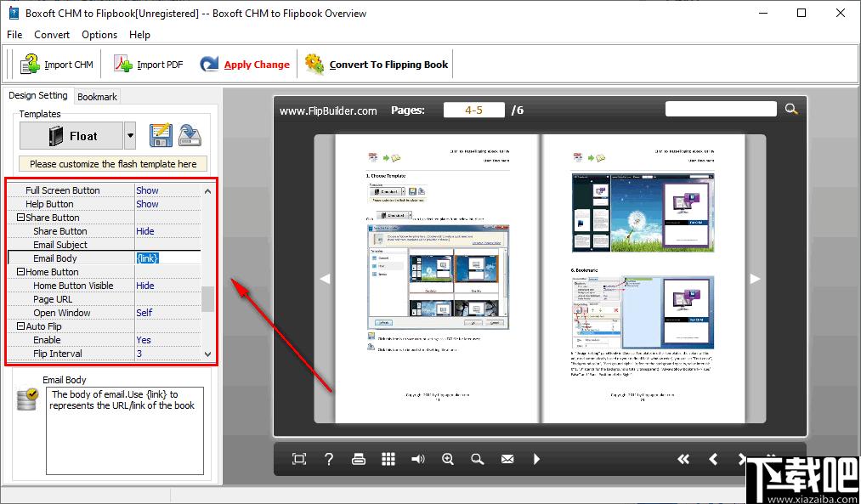Toggle fullscreen in flipbook toolbar
Viewport: 861px width, 504px height.
(299, 459)
